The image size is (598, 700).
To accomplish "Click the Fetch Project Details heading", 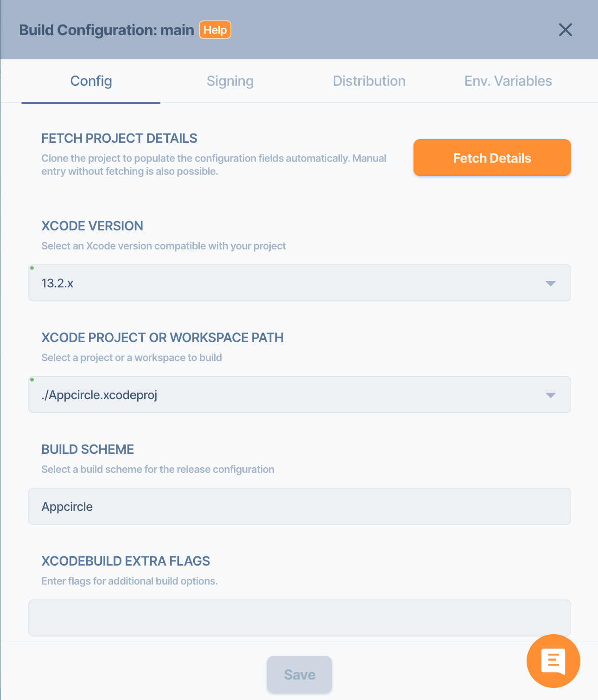I will tap(119, 138).
